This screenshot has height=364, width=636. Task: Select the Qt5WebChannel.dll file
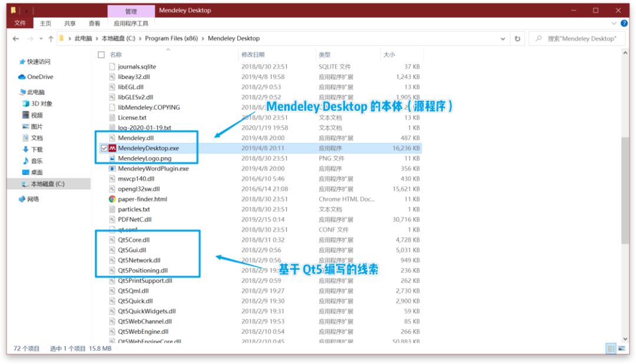pyautogui.click(x=145, y=322)
